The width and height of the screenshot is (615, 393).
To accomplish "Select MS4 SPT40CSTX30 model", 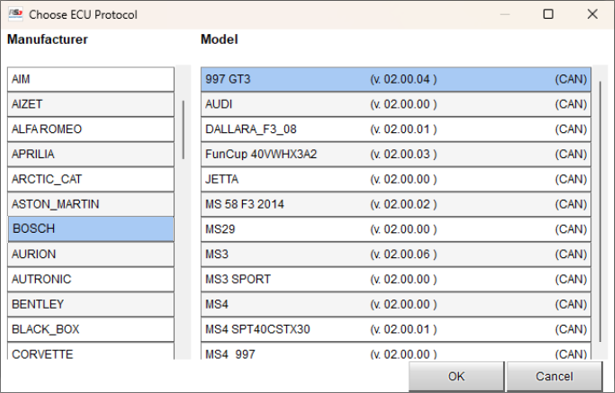I will tap(396, 329).
